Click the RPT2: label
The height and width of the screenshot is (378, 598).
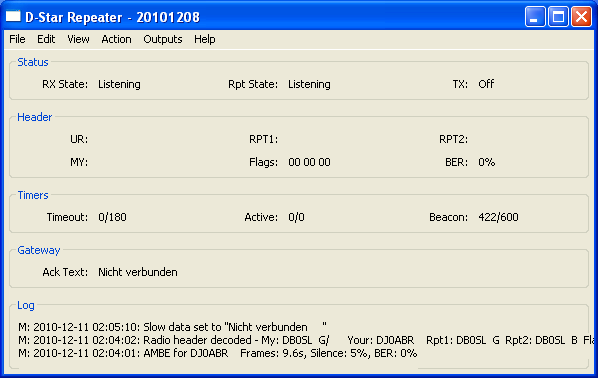(453, 139)
